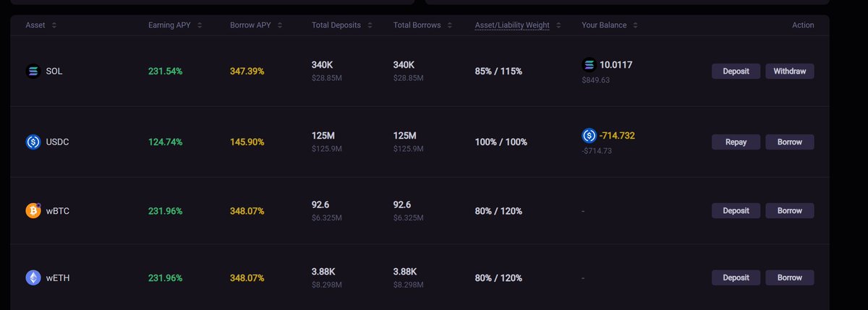
Task: Click the 348.07% borrow APY in the wBTC row
Action: [x=247, y=211]
